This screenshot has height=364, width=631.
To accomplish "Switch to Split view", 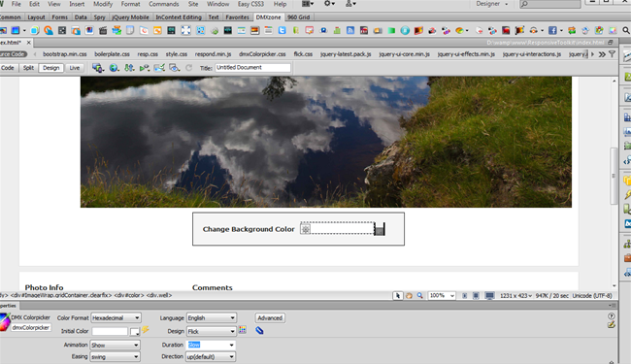I will point(28,68).
